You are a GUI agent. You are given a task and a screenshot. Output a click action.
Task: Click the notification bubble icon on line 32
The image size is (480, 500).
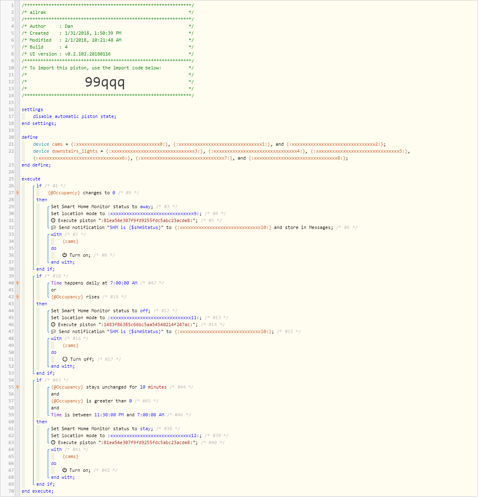pos(53,228)
